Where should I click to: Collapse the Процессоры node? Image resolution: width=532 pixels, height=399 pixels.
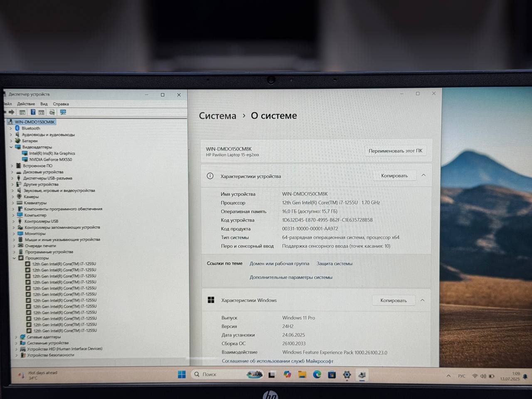click(x=14, y=258)
